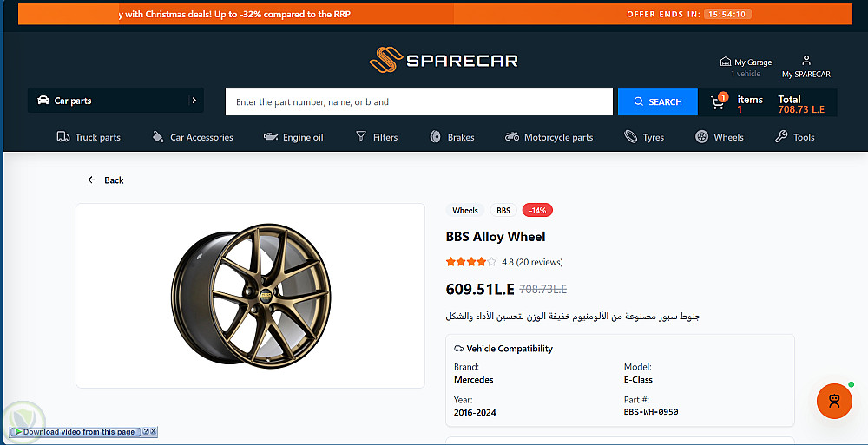Image resolution: width=868 pixels, height=445 pixels.
Task: Click the 609.51L.E price
Action: click(x=480, y=289)
